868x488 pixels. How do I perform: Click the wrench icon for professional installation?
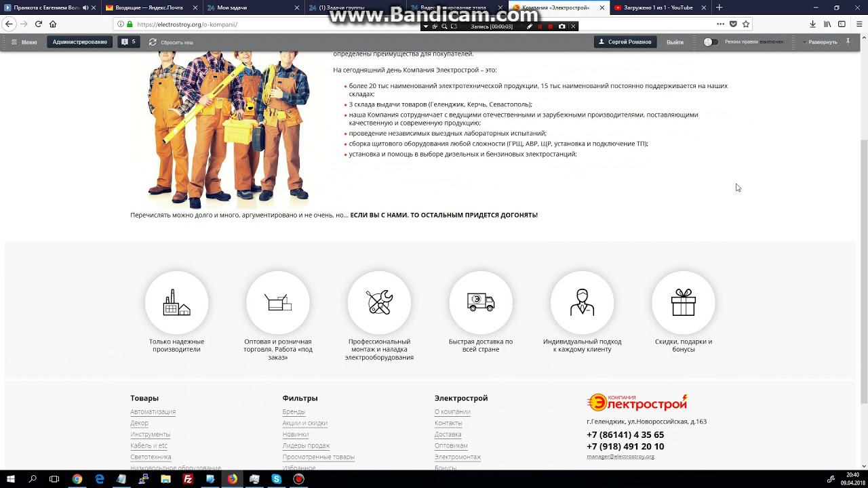tap(379, 302)
